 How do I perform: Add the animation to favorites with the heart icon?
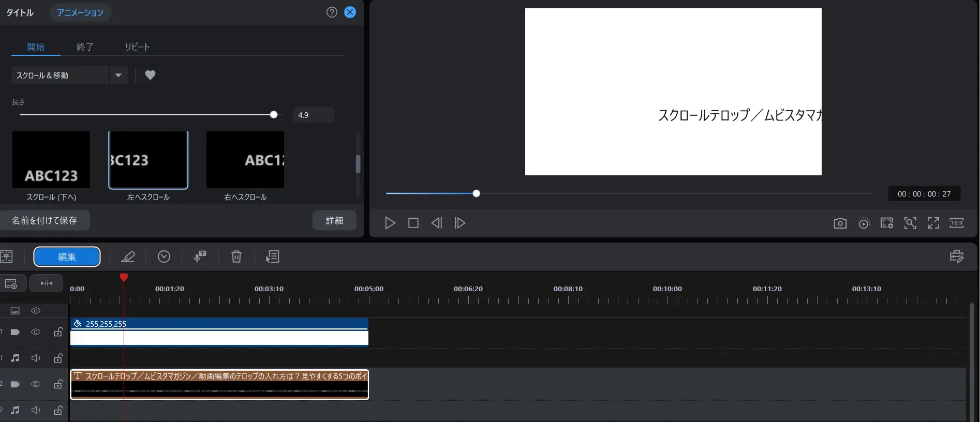[150, 75]
